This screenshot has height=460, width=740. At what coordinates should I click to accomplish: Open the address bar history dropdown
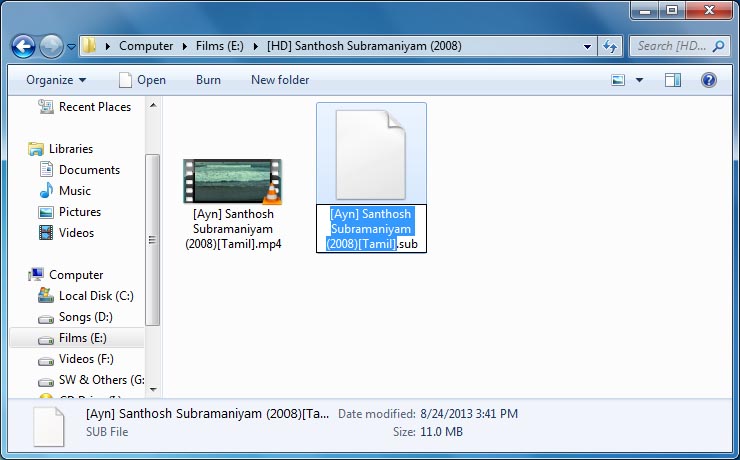pyautogui.click(x=587, y=46)
